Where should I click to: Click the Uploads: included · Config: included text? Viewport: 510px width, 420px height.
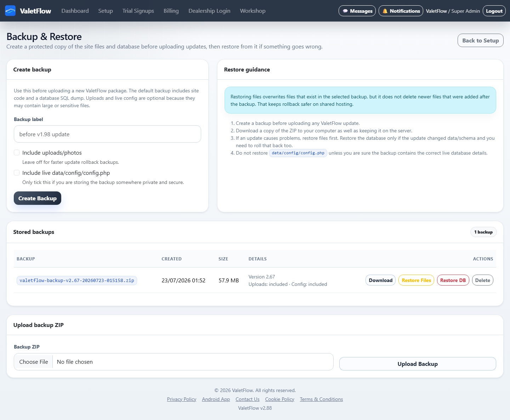[288, 284]
